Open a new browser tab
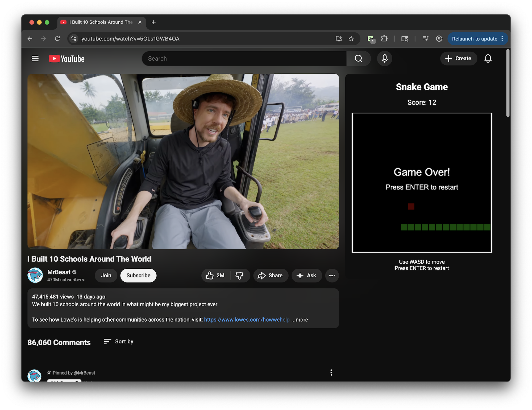Image resolution: width=532 pixels, height=410 pixels. 153,22
